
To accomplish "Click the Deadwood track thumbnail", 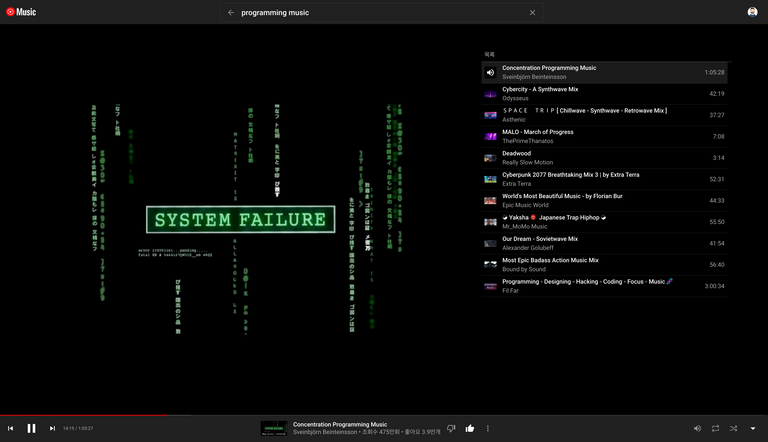I will [x=490, y=158].
